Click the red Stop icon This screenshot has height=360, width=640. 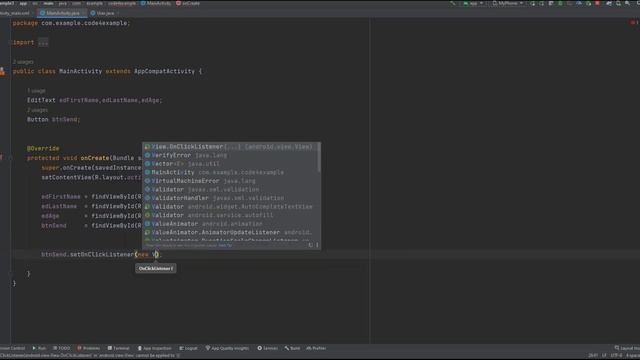pos(597,3)
